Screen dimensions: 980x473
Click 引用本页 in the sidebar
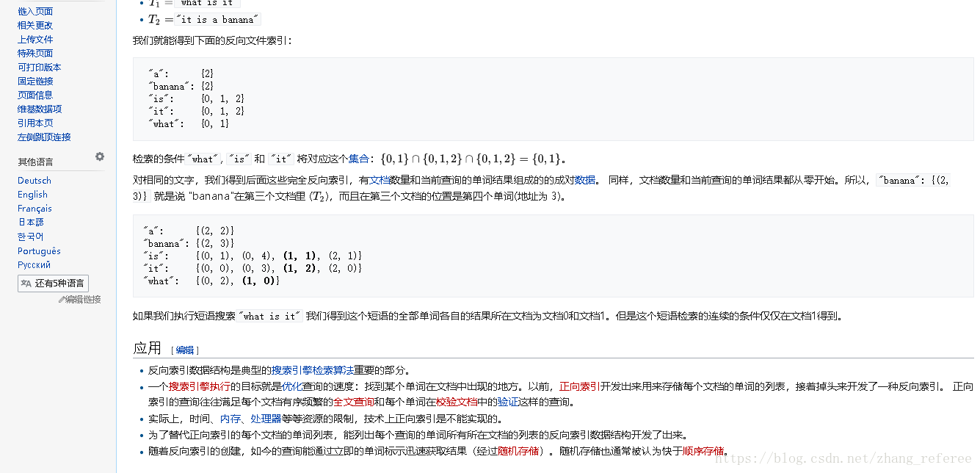pyautogui.click(x=35, y=123)
